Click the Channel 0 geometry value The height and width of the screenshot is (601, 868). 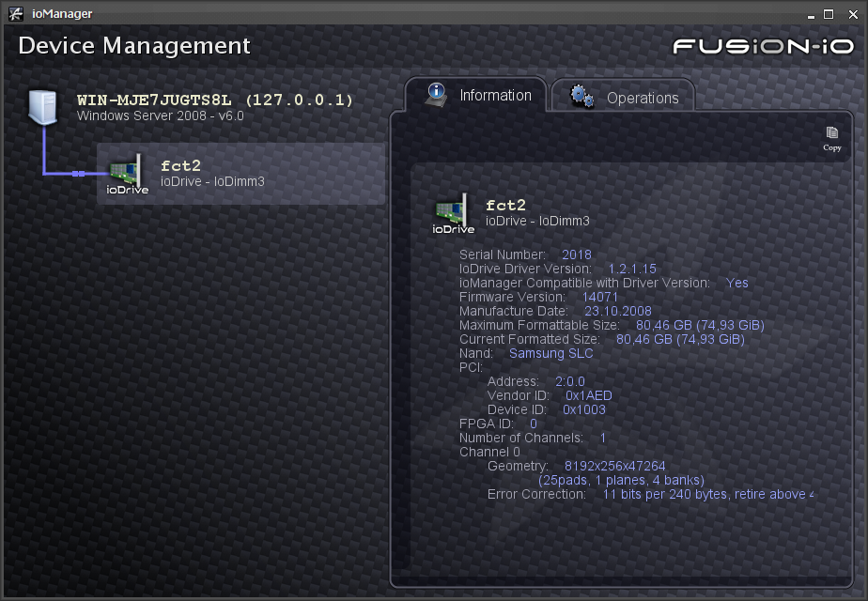(x=613, y=466)
